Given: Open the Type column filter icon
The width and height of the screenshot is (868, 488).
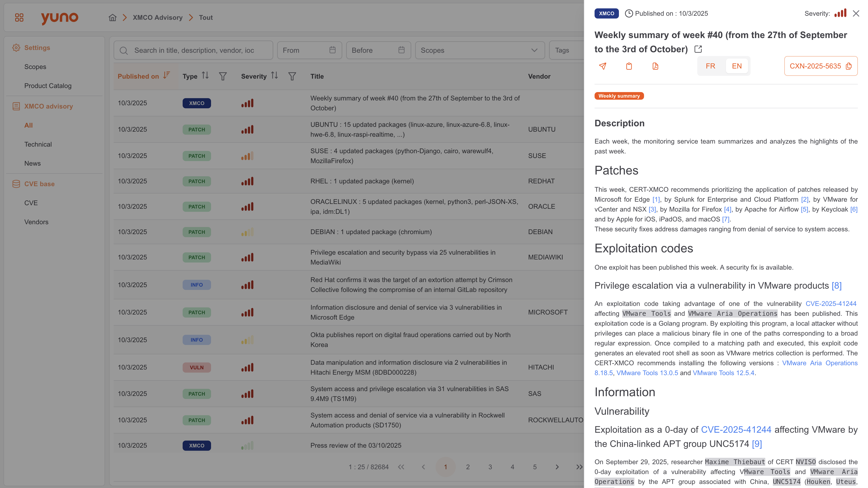Looking at the screenshot, I should [223, 77].
